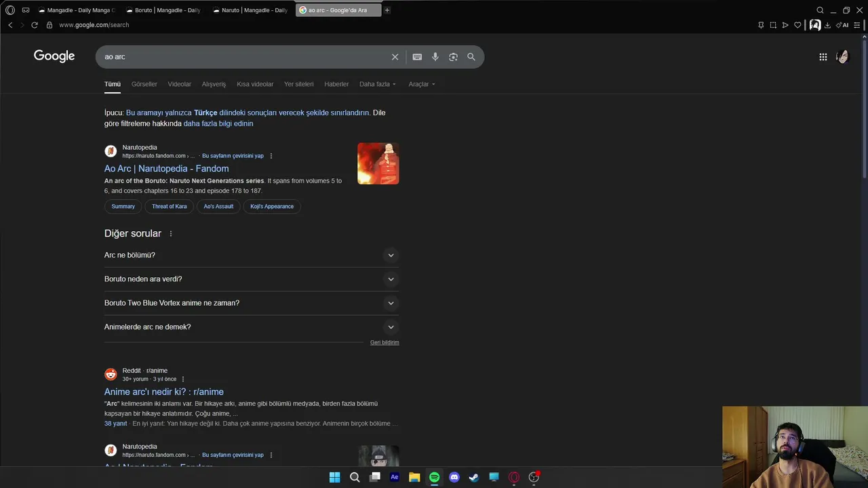Click the 'Summary' chip
Image resolution: width=868 pixels, height=488 pixels.
(x=123, y=207)
